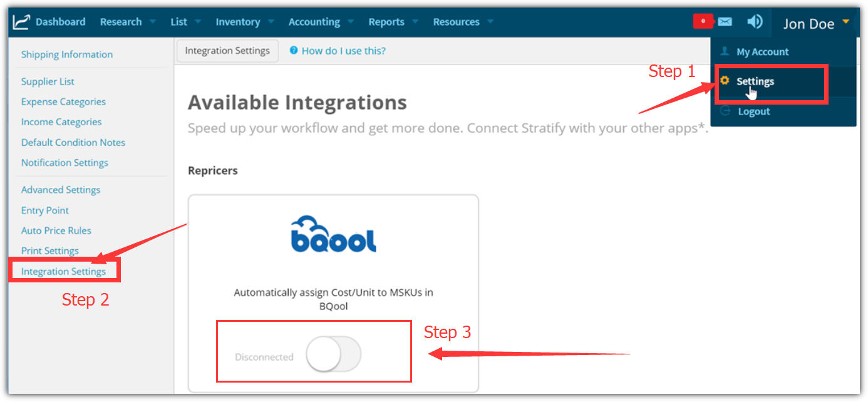Expand the Research dropdown arrow

[153, 21]
